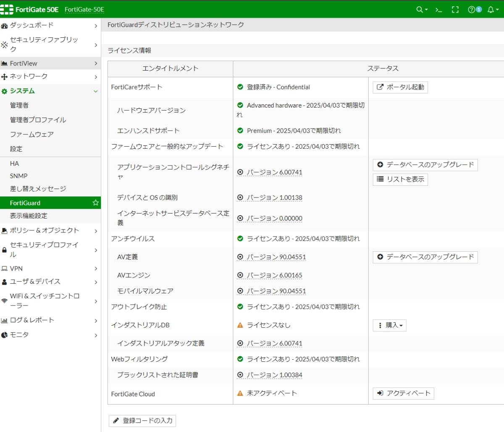Viewport: 504px width, 432px height.
Task: Click the FortiGate-50E hostname link
Action: click(x=84, y=10)
